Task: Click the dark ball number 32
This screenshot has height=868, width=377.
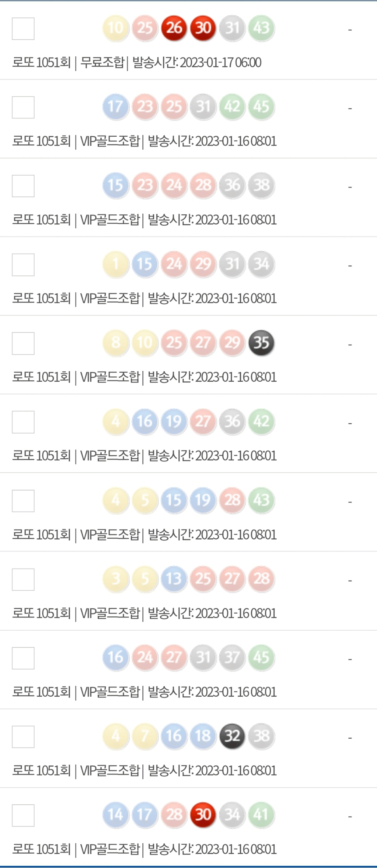Action: pos(232,736)
